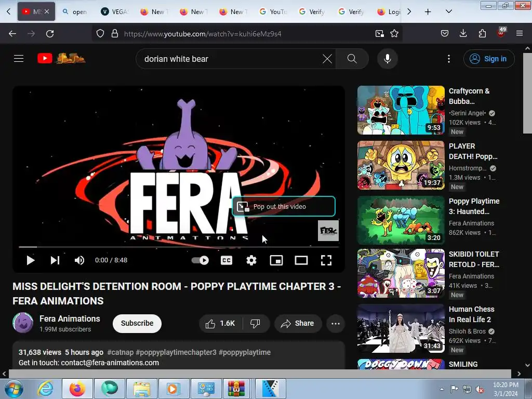Dislike the video thumbs-down button

pyautogui.click(x=256, y=323)
